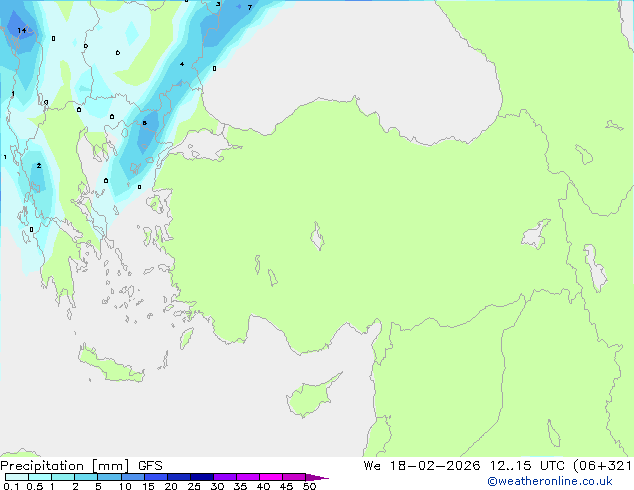Image resolution: width=634 pixels, height=490 pixels.
Task: Open the weatheronline.co.uk link
Action: click(x=549, y=481)
